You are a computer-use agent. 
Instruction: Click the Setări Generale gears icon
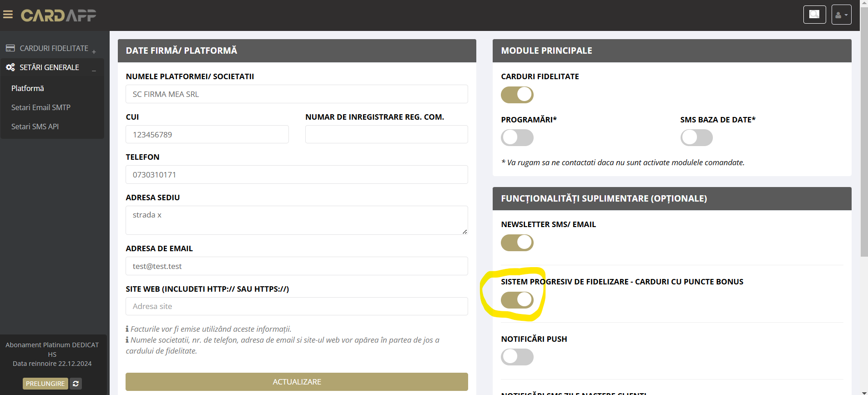pos(10,67)
